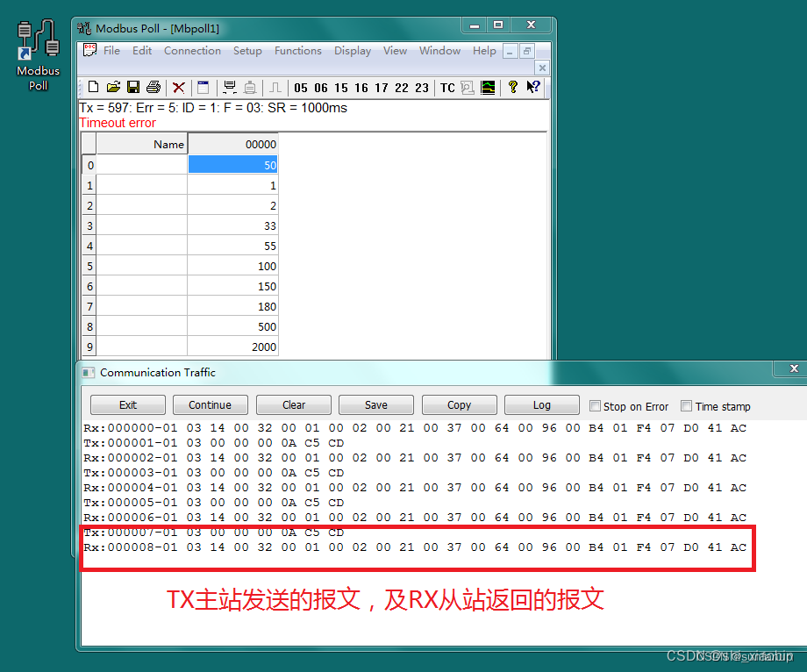Select function 06 write single register
Screen dimensions: 807x672
[321, 88]
